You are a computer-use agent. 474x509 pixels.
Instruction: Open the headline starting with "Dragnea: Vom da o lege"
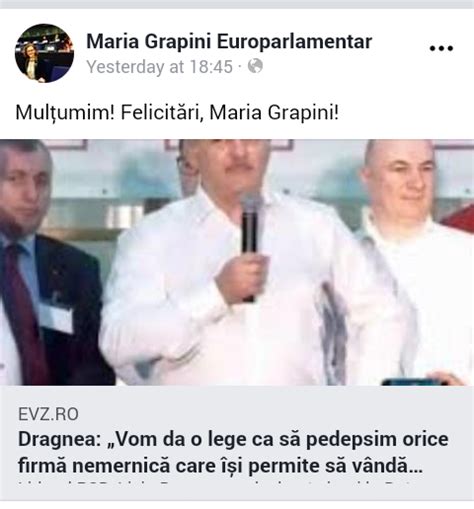(233, 452)
